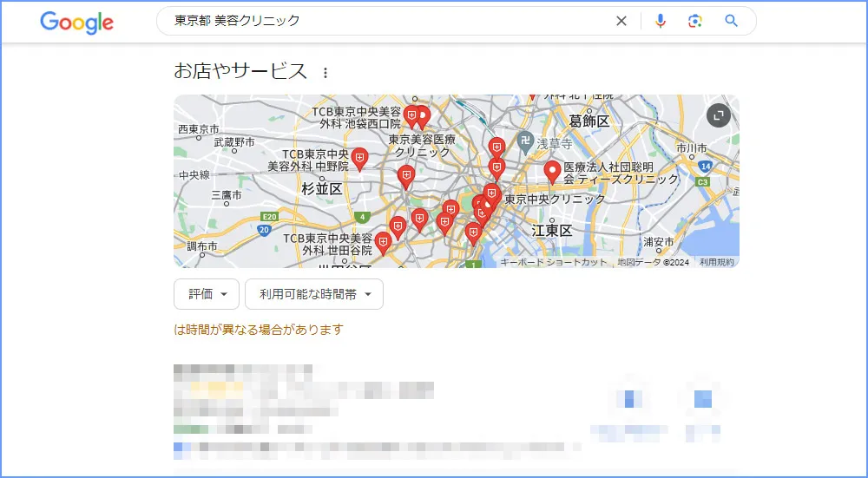Select the TCB東京中央美容外科 中野院 map pin
The image size is (868, 478).
pyautogui.click(x=360, y=160)
